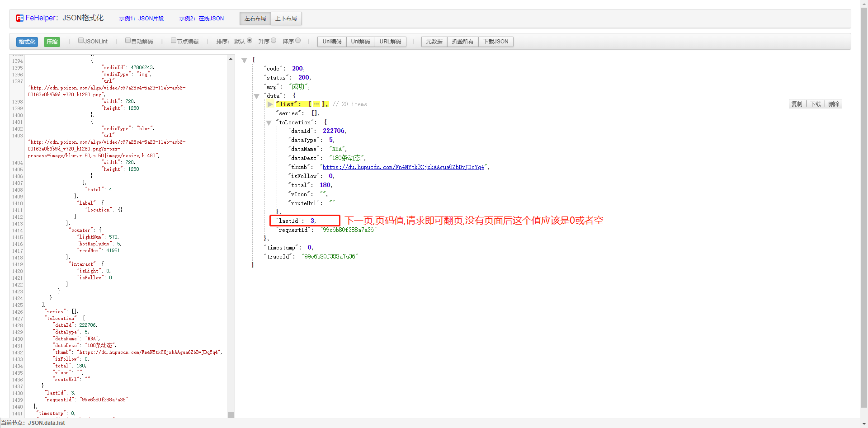The image size is (868, 428).
Task: Click readNum 41951 line in editor
Action: coord(99,251)
